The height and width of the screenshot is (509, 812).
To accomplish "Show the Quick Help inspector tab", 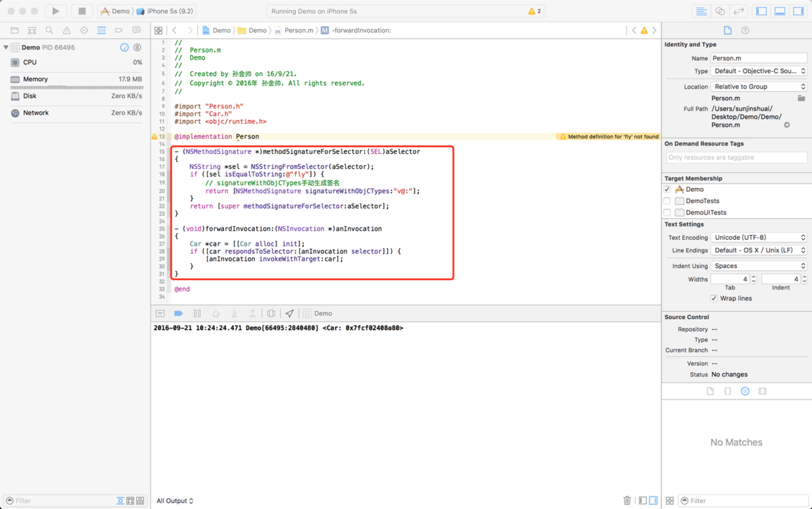I will [745, 30].
